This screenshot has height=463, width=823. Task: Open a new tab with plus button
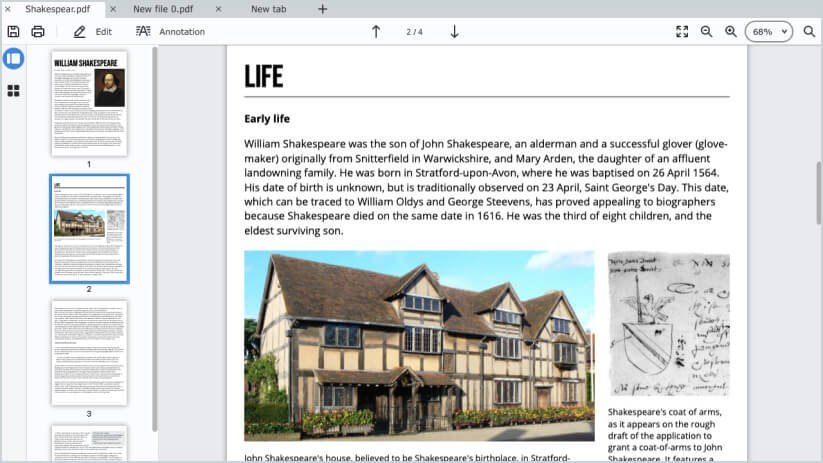click(322, 9)
